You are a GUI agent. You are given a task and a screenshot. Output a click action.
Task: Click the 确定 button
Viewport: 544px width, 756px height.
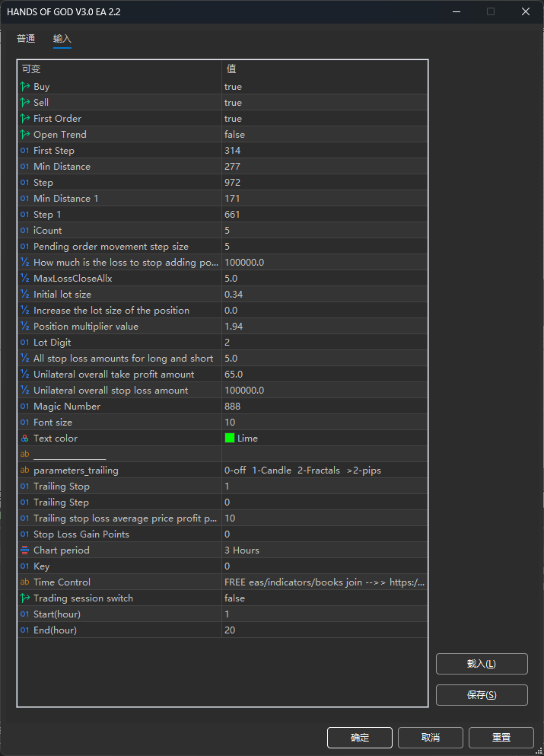(359, 738)
